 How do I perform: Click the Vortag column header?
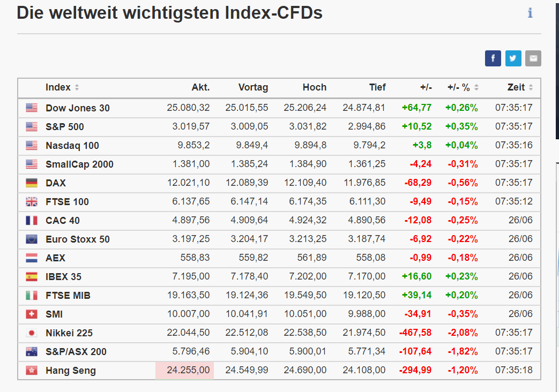(253, 88)
